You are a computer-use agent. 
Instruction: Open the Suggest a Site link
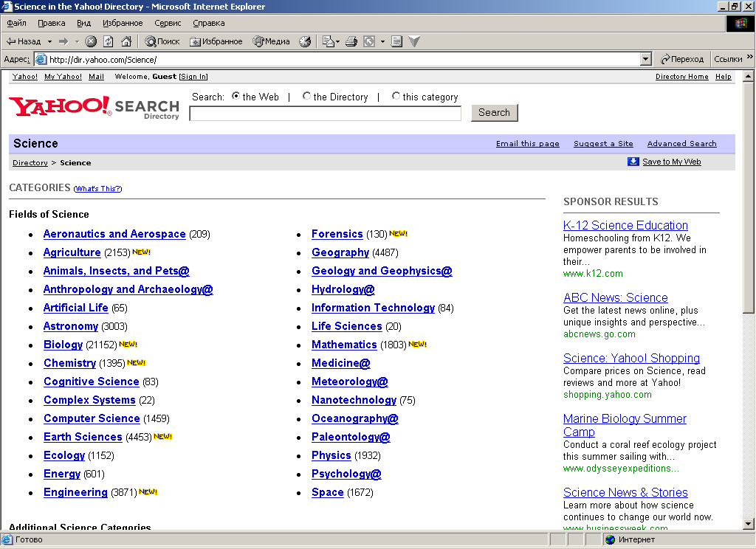click(603, 144)
